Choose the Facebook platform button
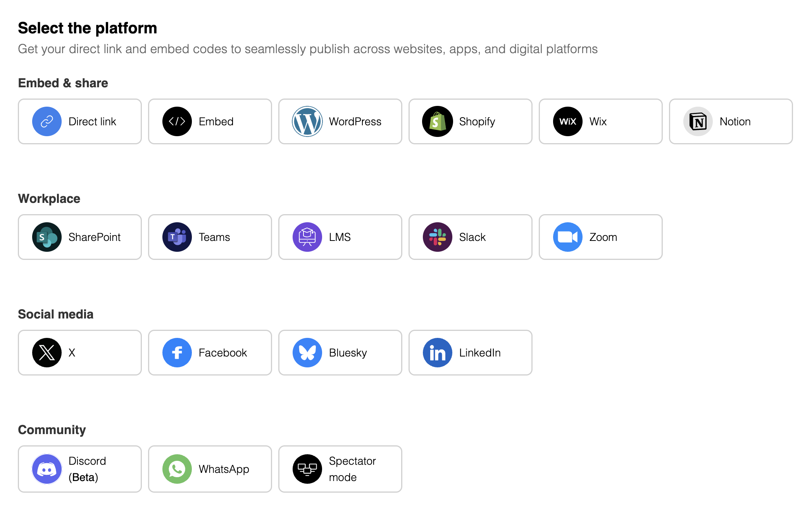Screen dimensions: 812x514 click(x=210, y=353)
